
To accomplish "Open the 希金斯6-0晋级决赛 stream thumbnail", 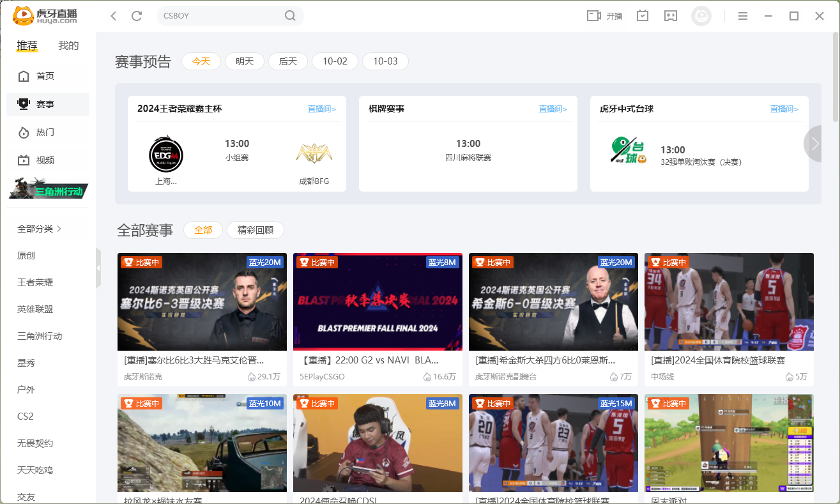I will pos(553,302).
